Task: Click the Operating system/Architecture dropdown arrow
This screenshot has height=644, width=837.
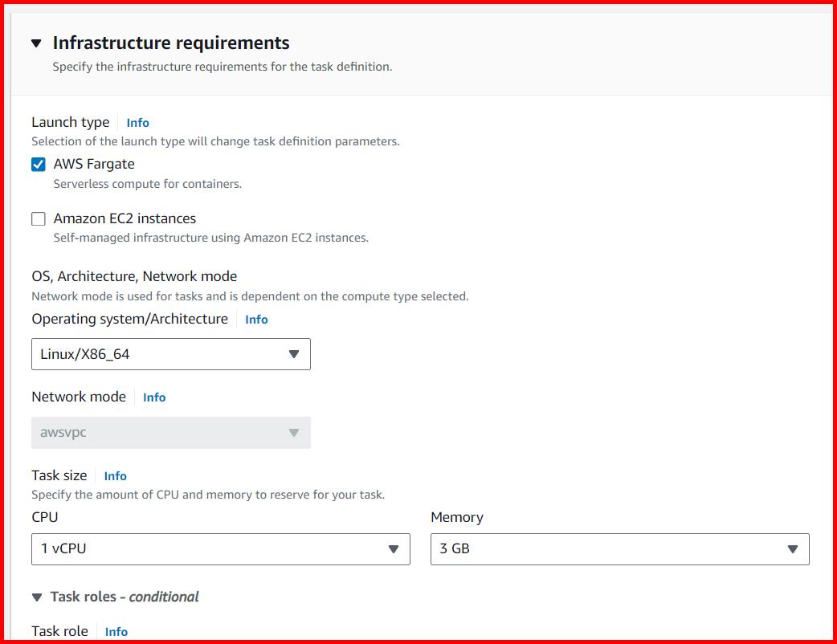Action: pyautogui.click(x=295, y=354)
